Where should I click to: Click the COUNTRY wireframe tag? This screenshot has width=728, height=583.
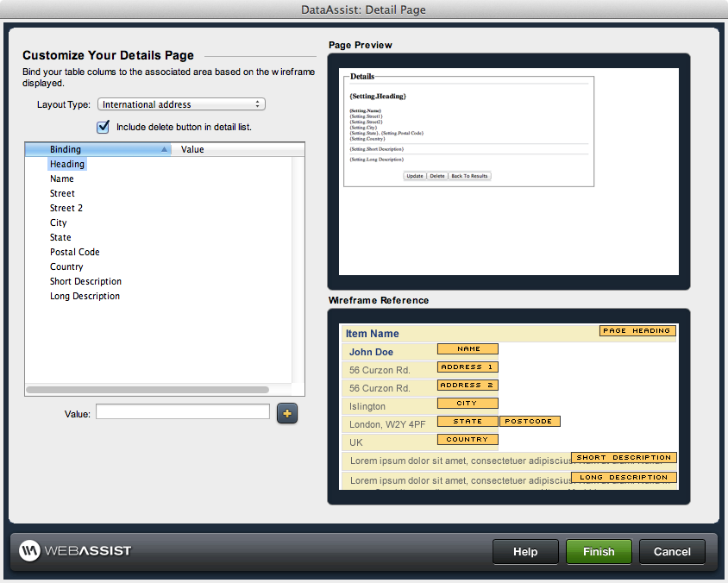[467, 439]
